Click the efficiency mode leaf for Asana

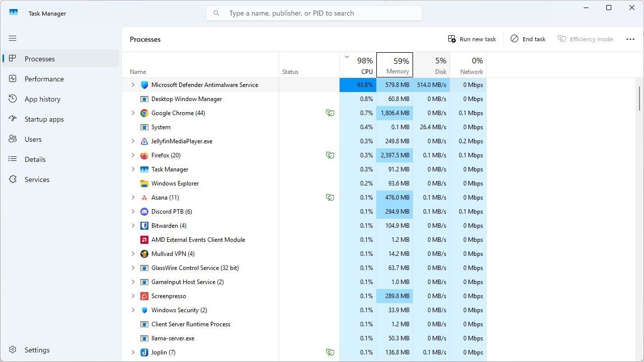(330, 198)
